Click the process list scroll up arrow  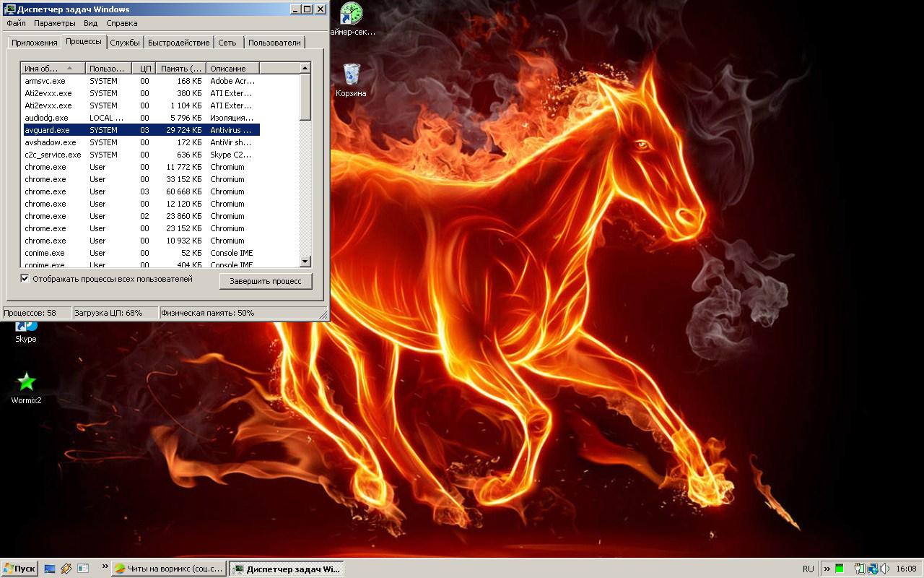tap(305, 68)
